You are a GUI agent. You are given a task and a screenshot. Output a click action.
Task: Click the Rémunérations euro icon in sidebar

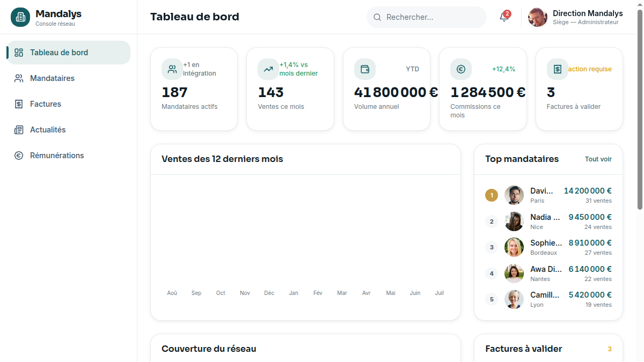point(19,156)
